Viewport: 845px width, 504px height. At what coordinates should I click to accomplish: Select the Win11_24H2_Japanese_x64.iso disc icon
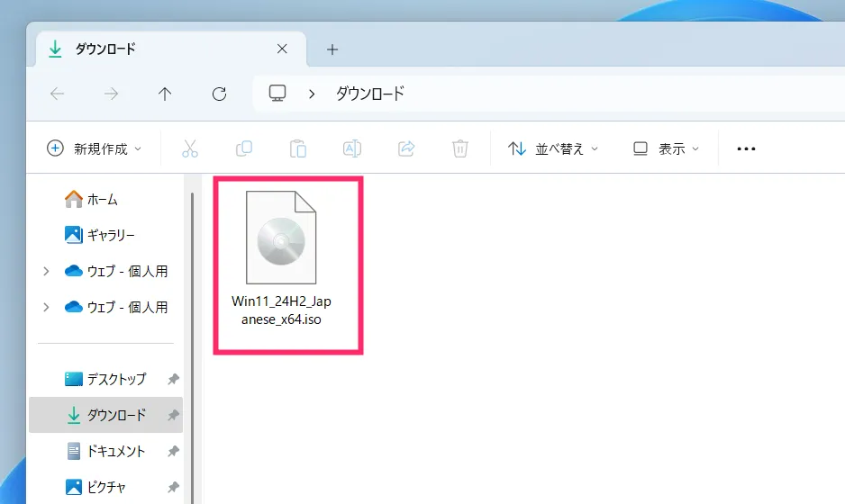tap(281, 238)
